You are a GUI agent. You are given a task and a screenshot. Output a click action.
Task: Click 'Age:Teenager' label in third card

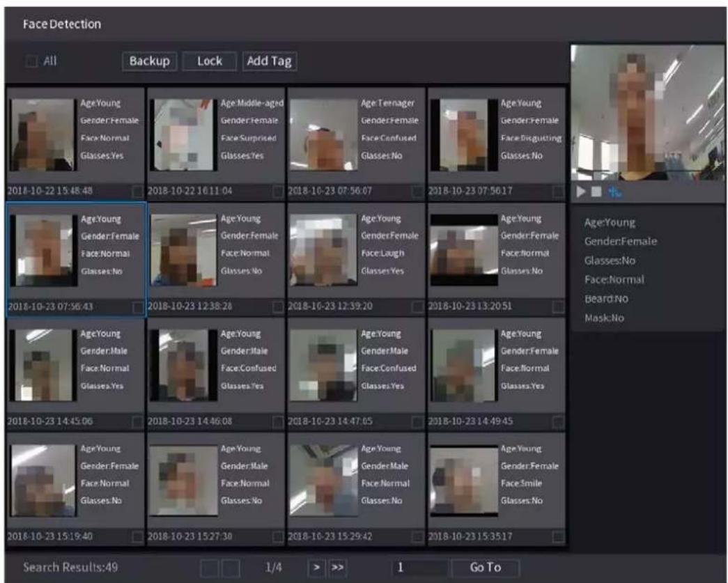tap(387, 103)
